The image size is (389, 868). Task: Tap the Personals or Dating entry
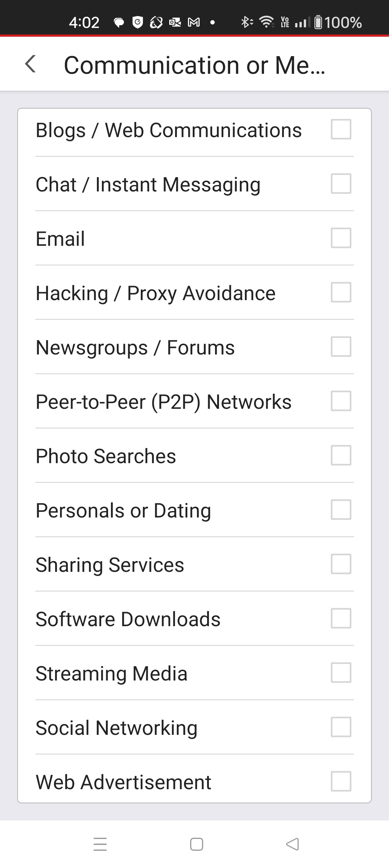pos(123,511)
